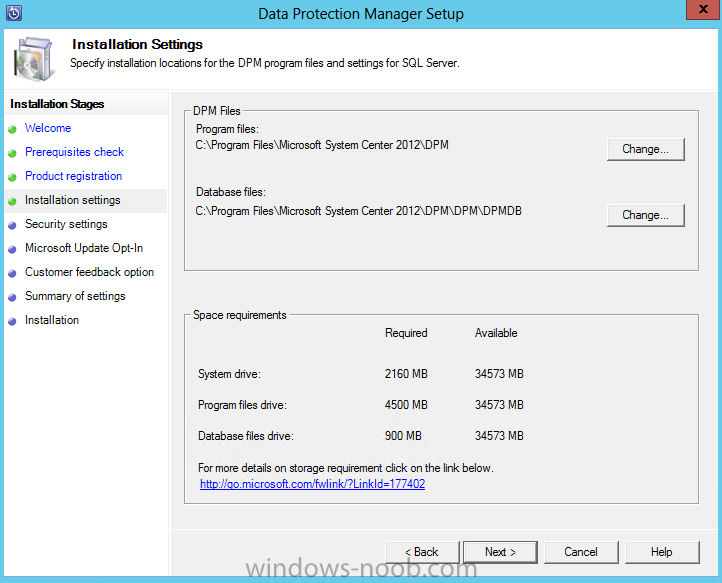The width and height of the screenshot is (722, 583).
Task: Click the green bullet beside Welcome
Action: [12, 129]
